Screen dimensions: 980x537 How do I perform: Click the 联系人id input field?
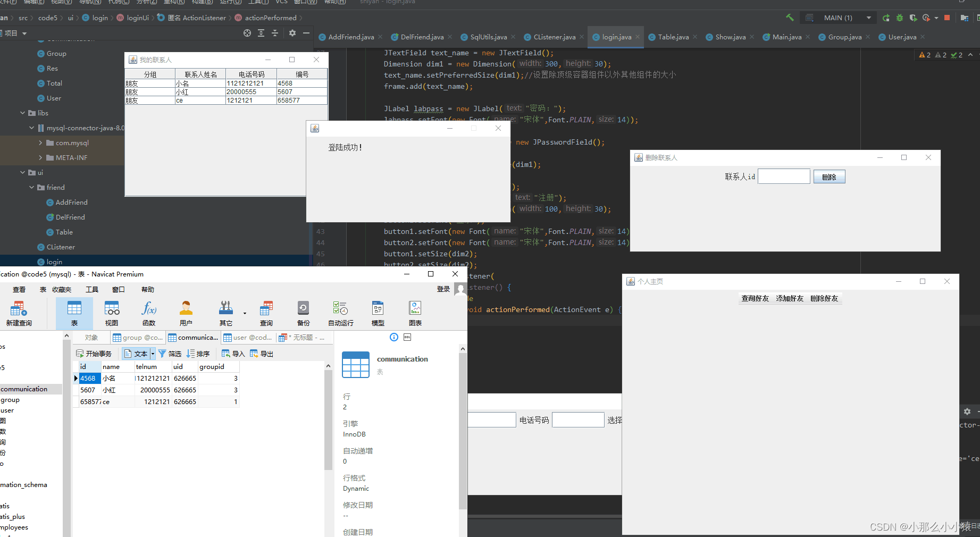coord(784,177)
